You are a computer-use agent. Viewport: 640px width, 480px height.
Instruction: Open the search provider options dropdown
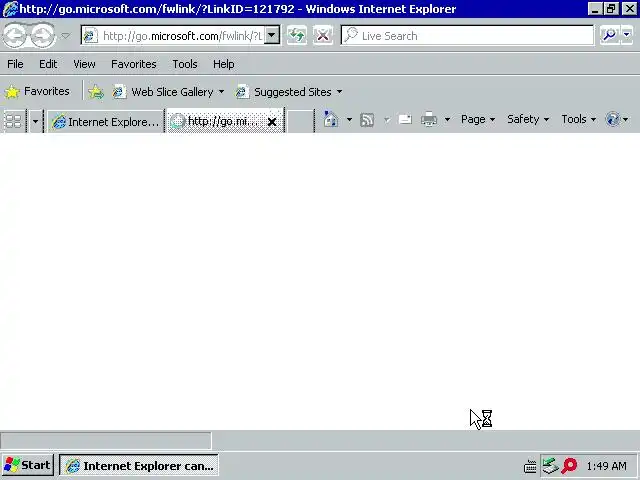[x=627, y=36]
